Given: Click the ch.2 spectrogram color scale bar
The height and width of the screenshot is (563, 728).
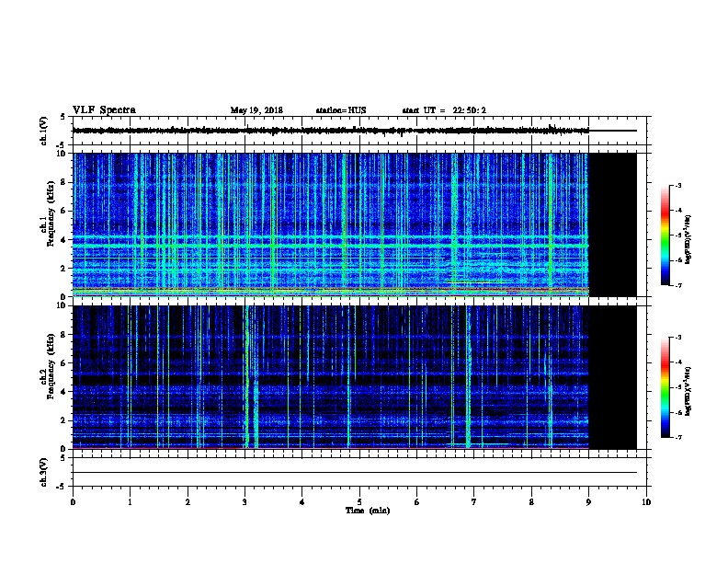Looking at the screenshot, I should click(x=665, y=387).
